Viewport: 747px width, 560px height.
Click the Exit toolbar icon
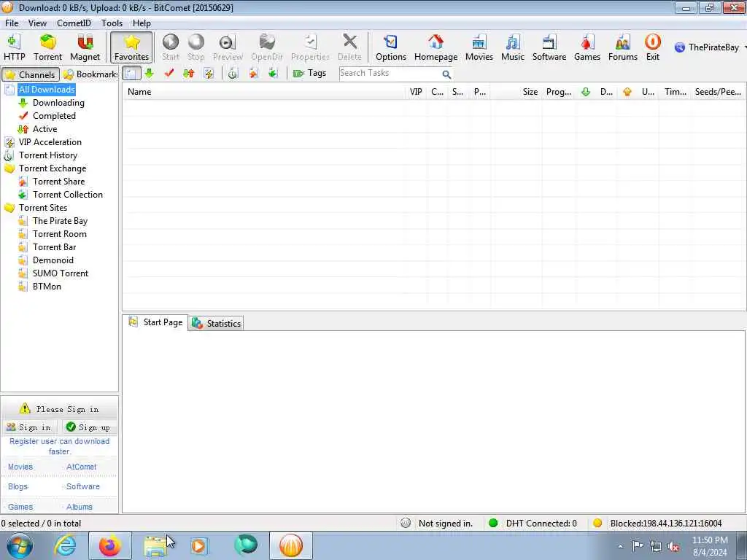point(653,47)
